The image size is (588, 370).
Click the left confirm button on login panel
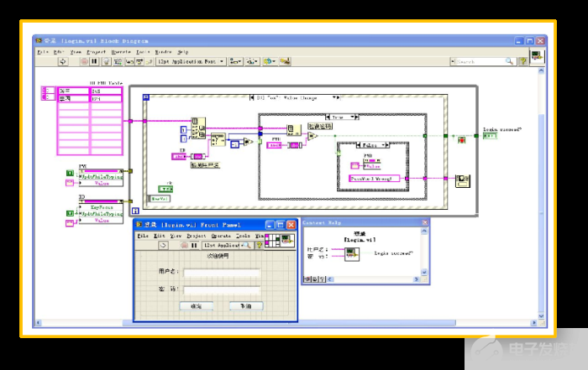point(196,306)
